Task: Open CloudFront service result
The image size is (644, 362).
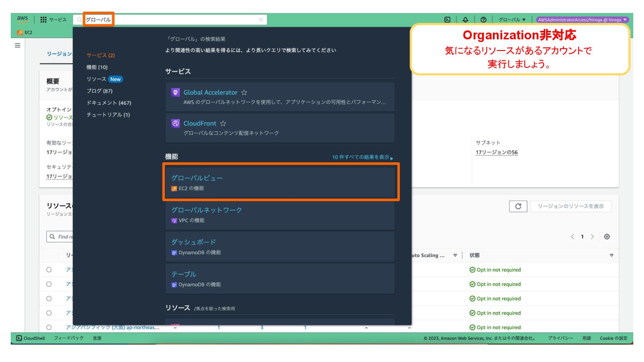Action: tap(200, 123)
